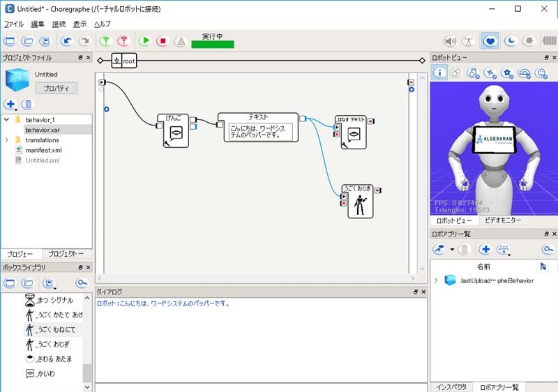Toggle the moon rest mode button
This screenshot has width=558, height=392.
pos(510,41)
